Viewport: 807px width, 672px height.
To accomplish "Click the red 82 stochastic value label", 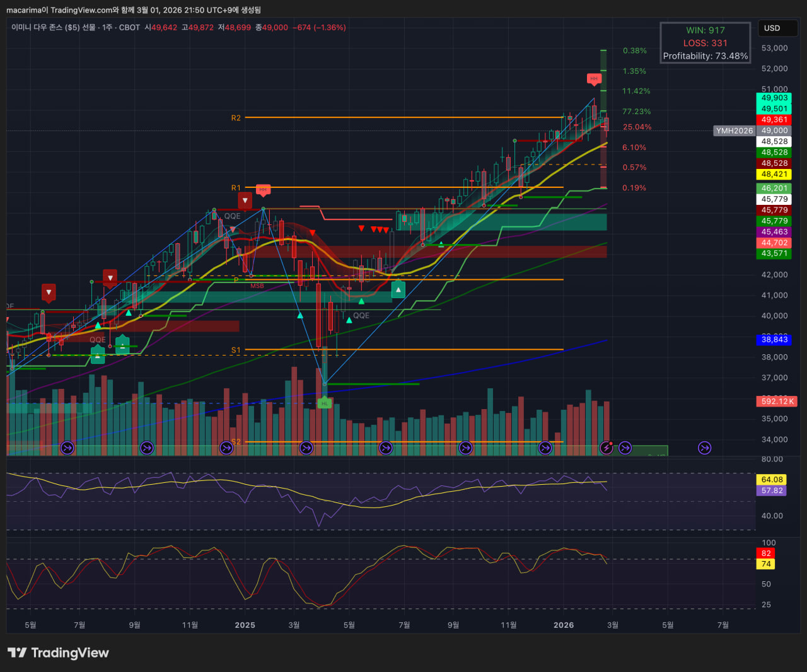I will 766,553.
